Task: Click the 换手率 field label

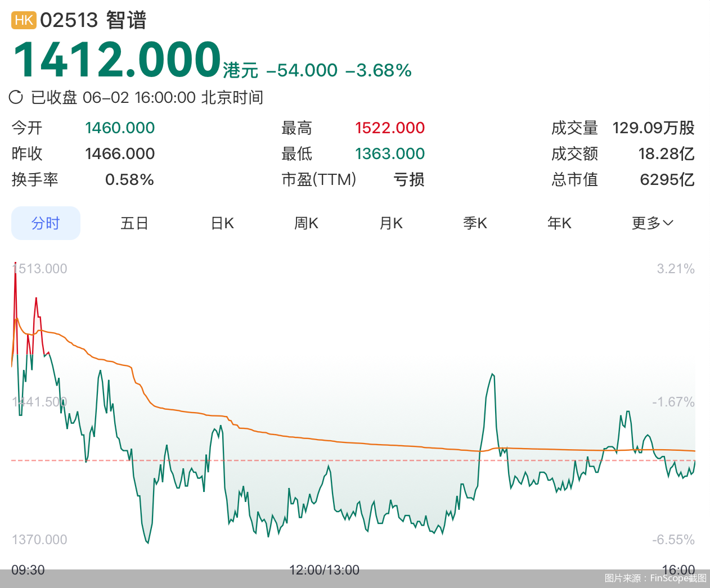Action: (x=35, y=180)
